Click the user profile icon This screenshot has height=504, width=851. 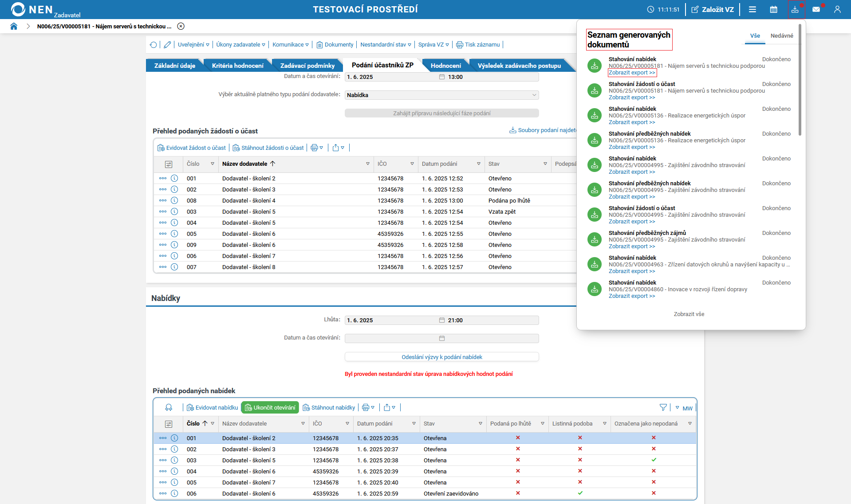point(837,9)
